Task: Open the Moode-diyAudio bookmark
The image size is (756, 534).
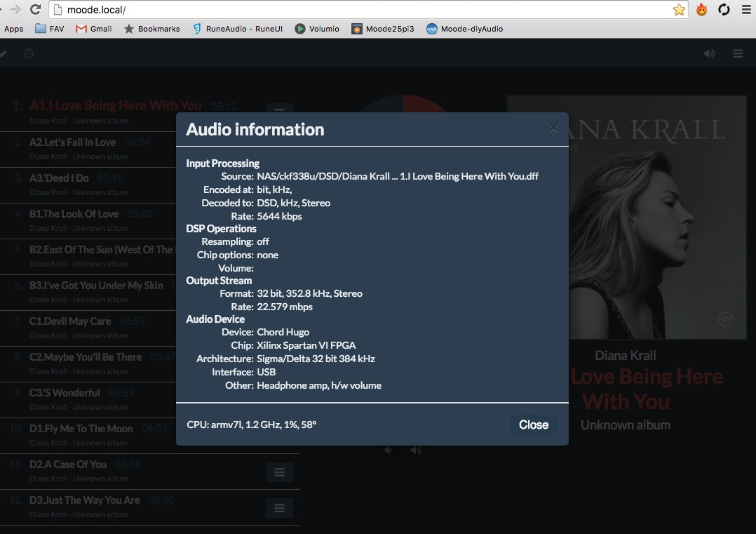Action: point(465,29)
